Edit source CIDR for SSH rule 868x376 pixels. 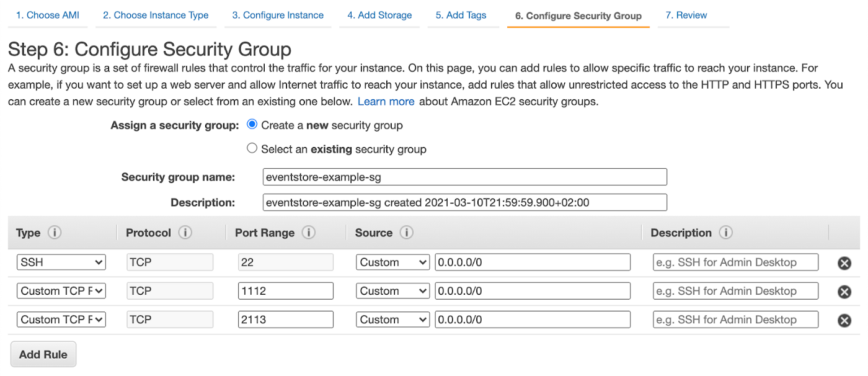(x=533, y=262)
